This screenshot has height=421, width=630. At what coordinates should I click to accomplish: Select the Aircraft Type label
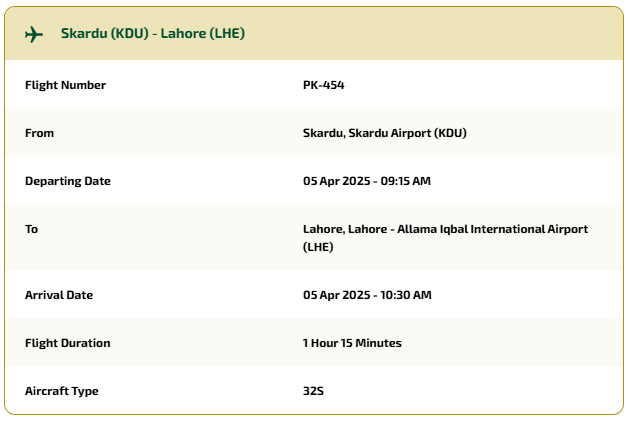[x=61, y=391]
